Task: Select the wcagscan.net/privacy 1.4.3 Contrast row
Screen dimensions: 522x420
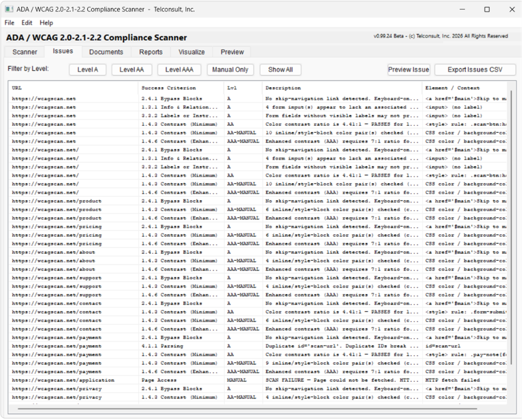Action: (258, 397)
